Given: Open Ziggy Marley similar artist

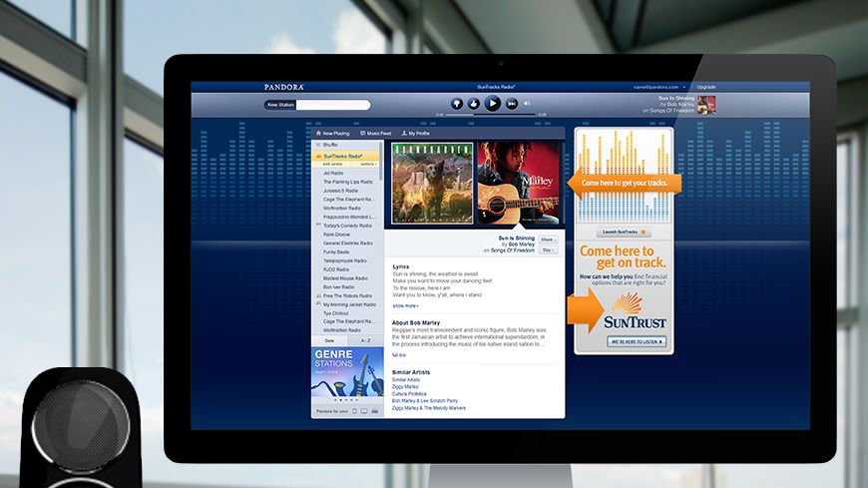Looking at the screenshot, I should (405, 386).
